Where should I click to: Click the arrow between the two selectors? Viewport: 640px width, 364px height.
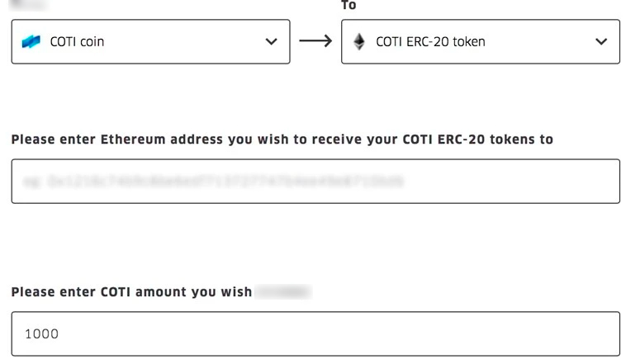tap(315, 41)
